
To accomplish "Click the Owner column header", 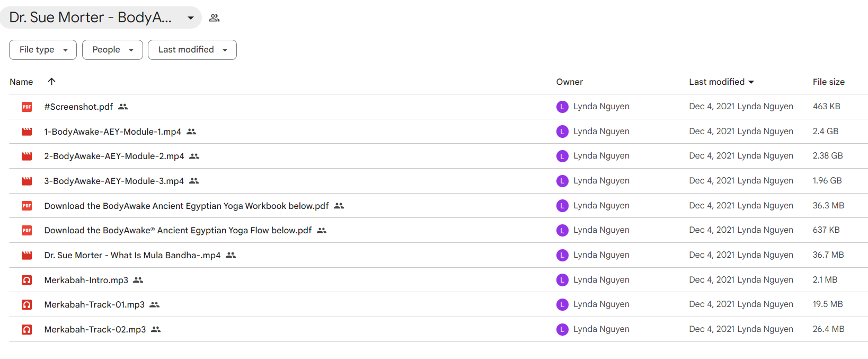I will pyautogui.click(x=570, y=82).
